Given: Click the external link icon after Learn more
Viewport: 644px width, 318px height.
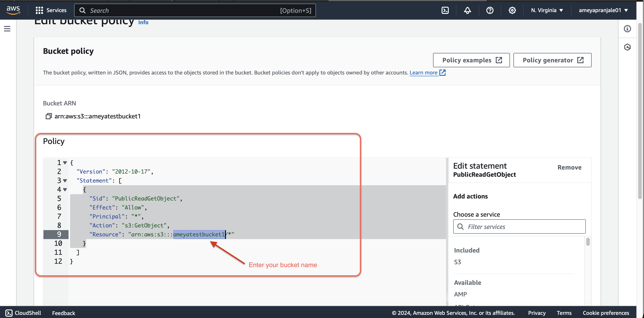Looking at the screenshot, I should pos(442,73).
